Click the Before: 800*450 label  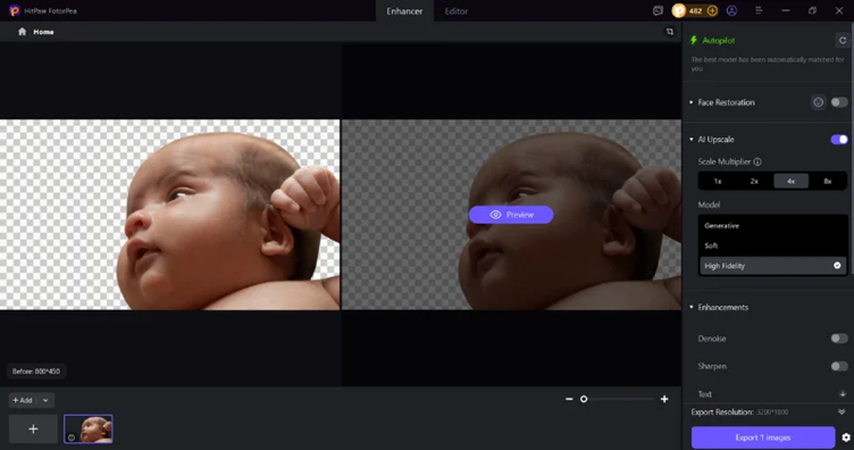click(x=36, y=371)
